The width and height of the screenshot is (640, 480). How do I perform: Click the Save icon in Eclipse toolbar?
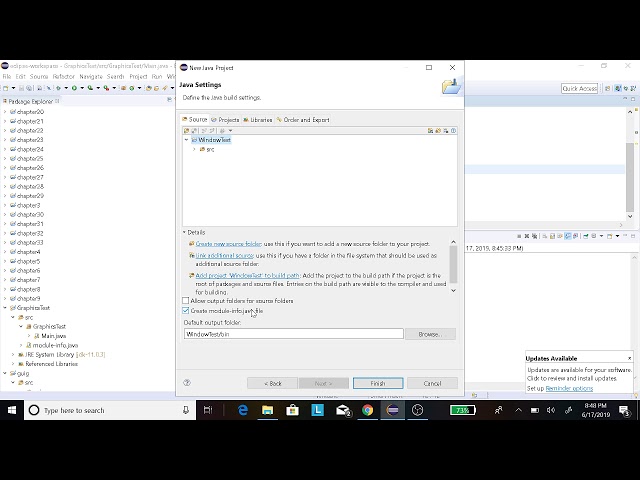(x=22, y=88)
